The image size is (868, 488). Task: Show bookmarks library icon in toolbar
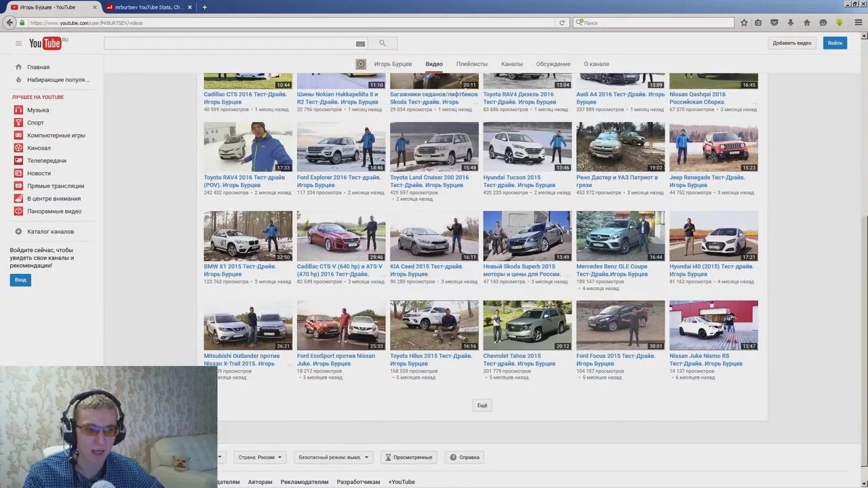(758, 22)
